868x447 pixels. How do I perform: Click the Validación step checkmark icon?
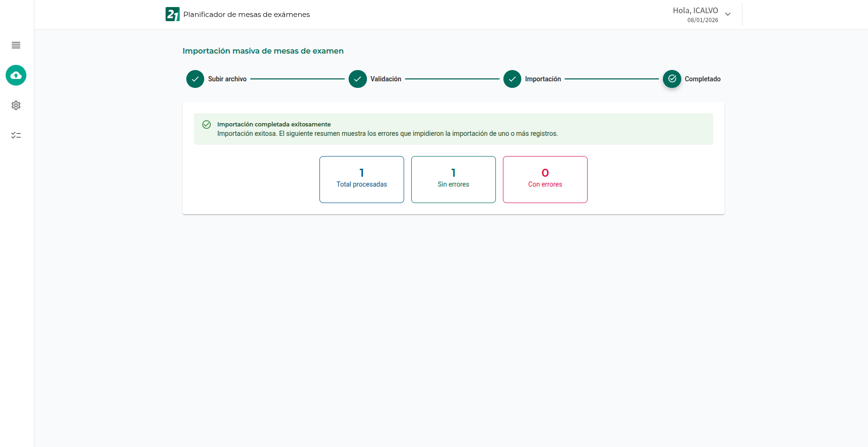click(358, 79)
